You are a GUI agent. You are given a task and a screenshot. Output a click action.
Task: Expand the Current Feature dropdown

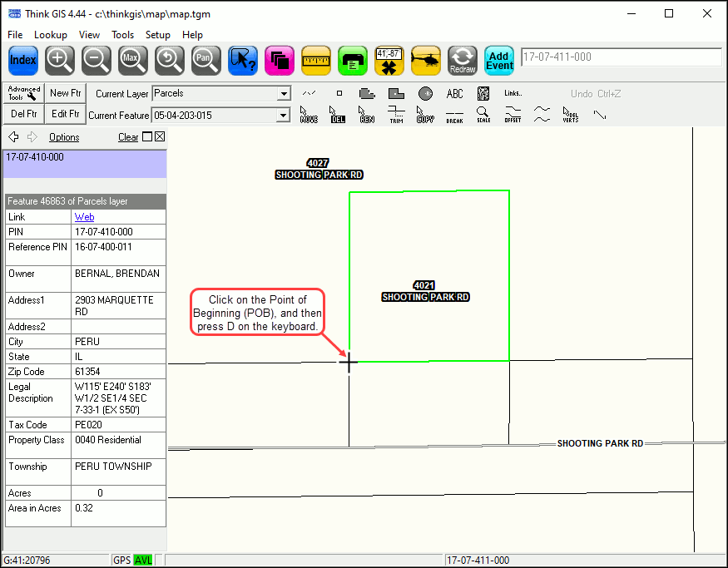(x=284, y=116)
